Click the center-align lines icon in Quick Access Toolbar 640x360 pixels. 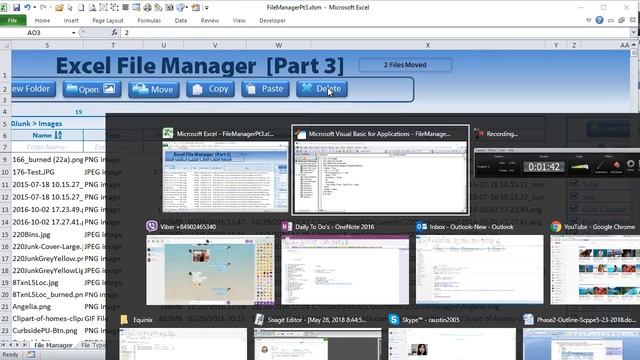pos(125,7)
